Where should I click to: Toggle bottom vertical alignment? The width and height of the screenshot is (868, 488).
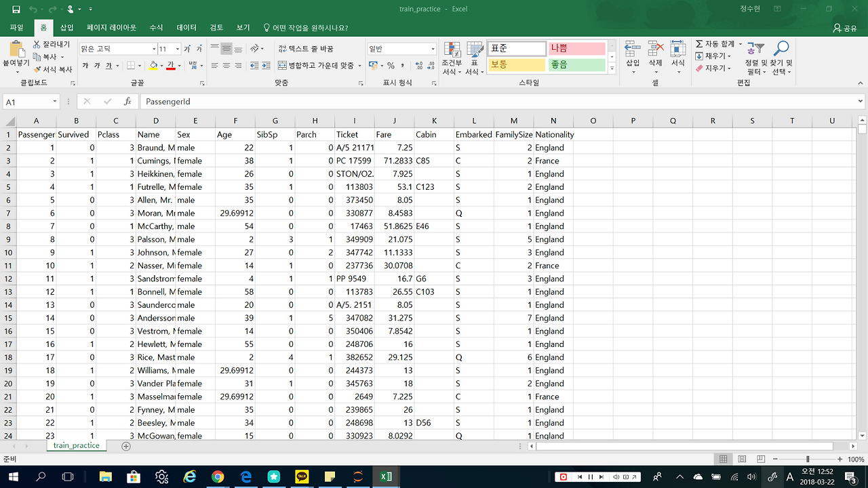tap(238, 49)
